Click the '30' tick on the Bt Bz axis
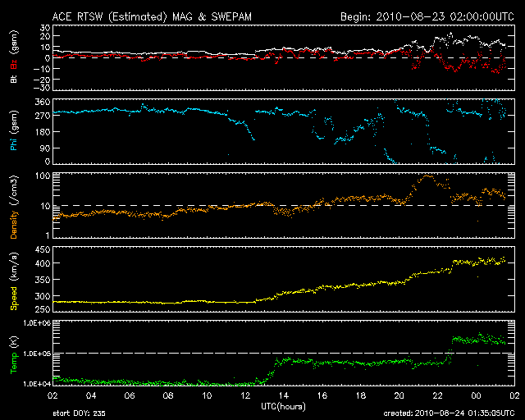525x420 pixels. [45, 28]
